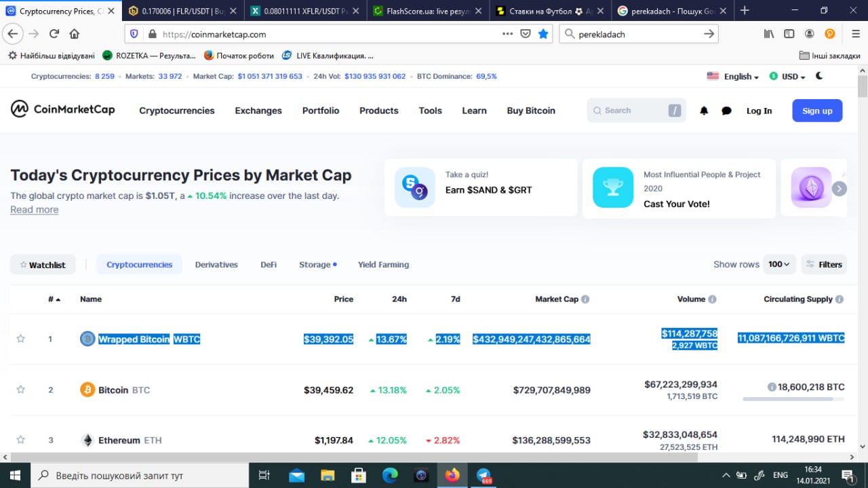This screenshot has width=868, height=488.
Task: Click the orange Bitcoin coin icon
Action: (x=87, y=390)
